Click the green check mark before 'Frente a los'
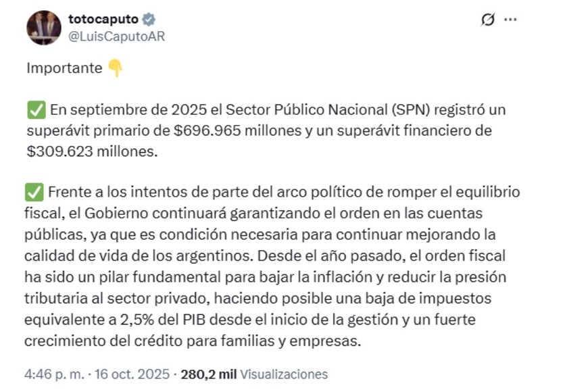The height and width of the screenshot is (392, 588). [x=34, y=192]
